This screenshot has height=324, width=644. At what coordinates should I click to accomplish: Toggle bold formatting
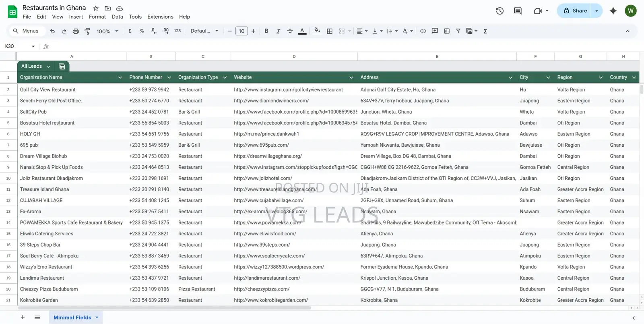[x=266, y=31]
